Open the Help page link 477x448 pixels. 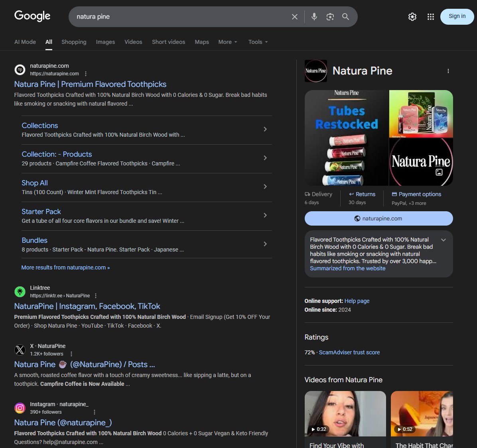[357, 301]
